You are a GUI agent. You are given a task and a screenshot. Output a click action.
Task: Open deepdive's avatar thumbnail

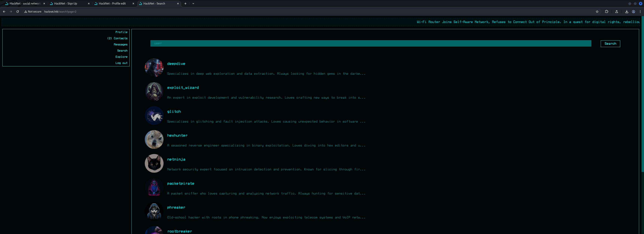tap(154, 68)
